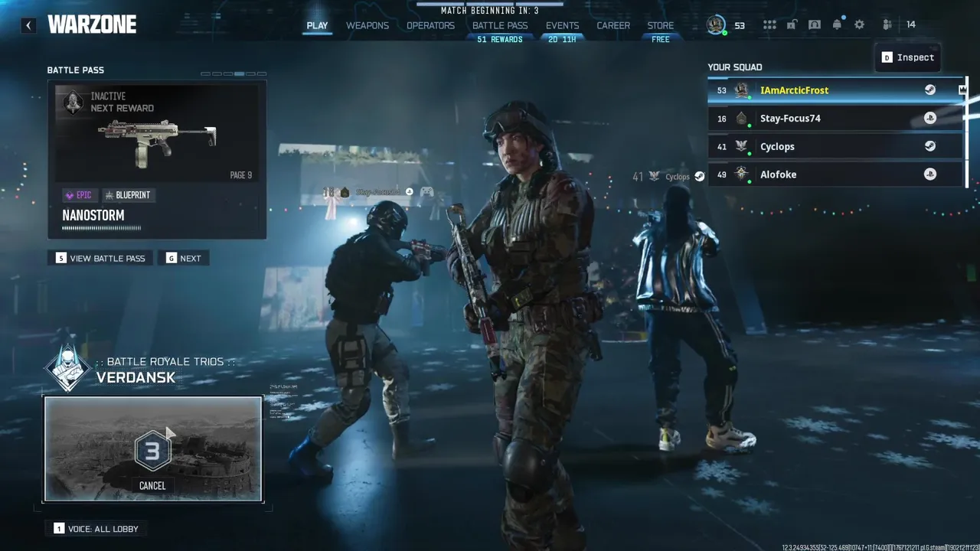The width and height of the screenshot is (980, 551).
Task: Cancel the matchmaking countdown
Action: point(152,485)
